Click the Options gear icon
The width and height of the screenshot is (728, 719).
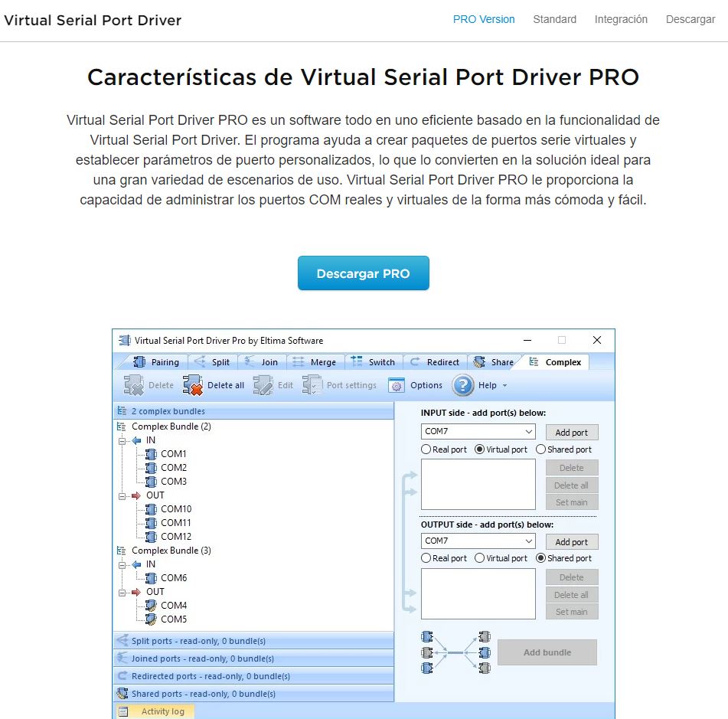coord(396,385)
